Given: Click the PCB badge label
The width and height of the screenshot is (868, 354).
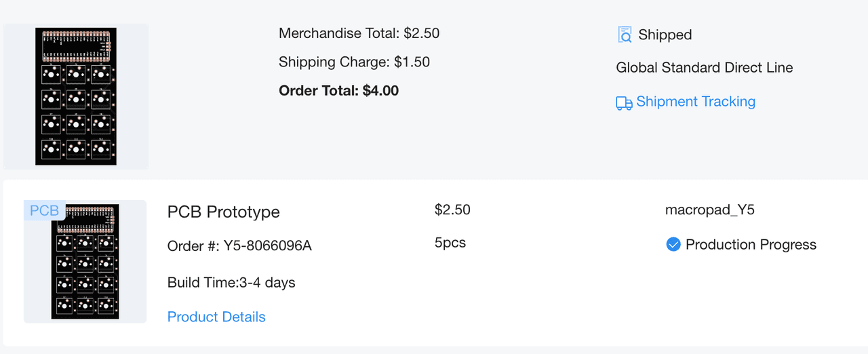Looking at the screenshot, I should click(45, 210).
